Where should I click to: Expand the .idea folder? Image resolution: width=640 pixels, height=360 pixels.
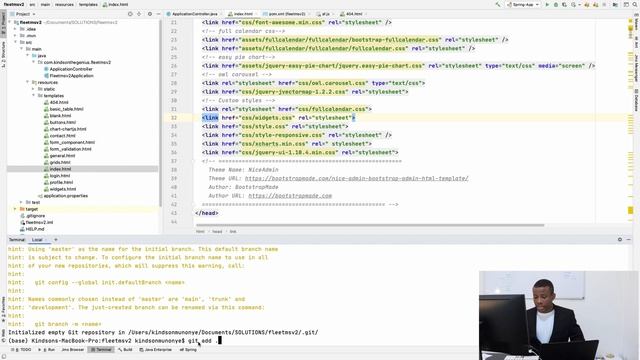point(16,29)
